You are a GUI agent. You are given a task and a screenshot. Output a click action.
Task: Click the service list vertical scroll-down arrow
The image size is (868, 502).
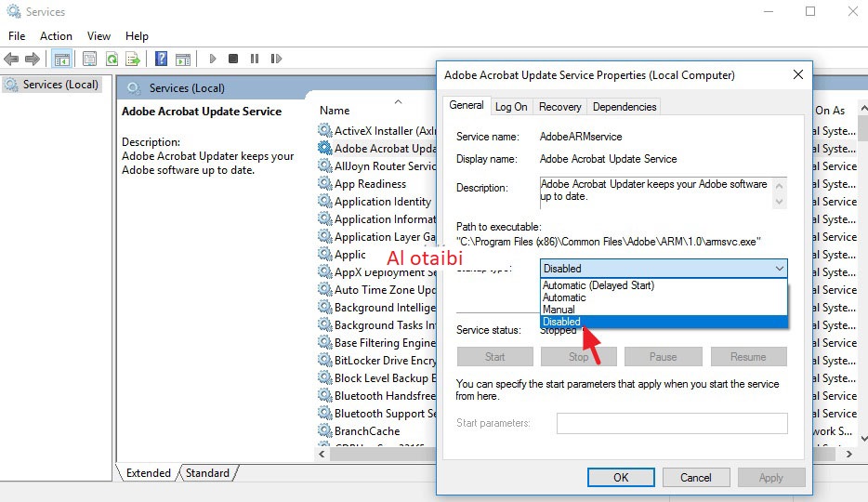863,439
